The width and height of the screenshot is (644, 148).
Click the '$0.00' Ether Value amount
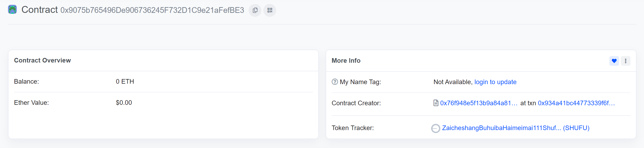(124, 103)
